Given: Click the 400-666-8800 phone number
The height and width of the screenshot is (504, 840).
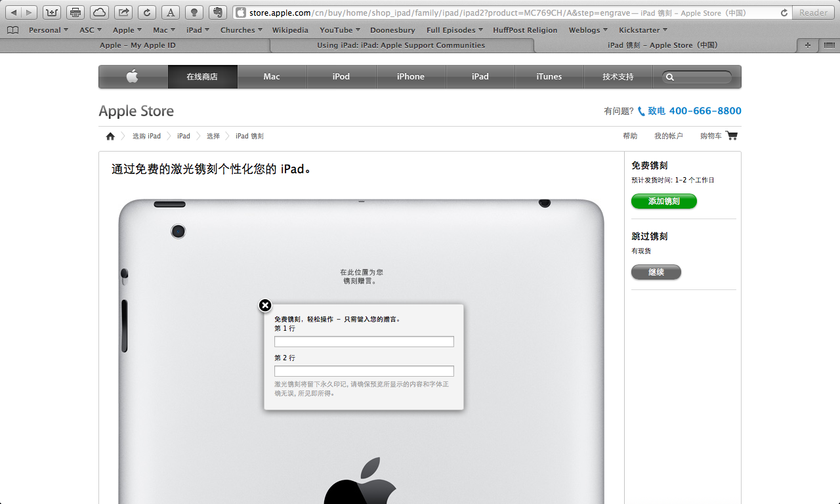Looking at the screenshot, I should point(705,111).
